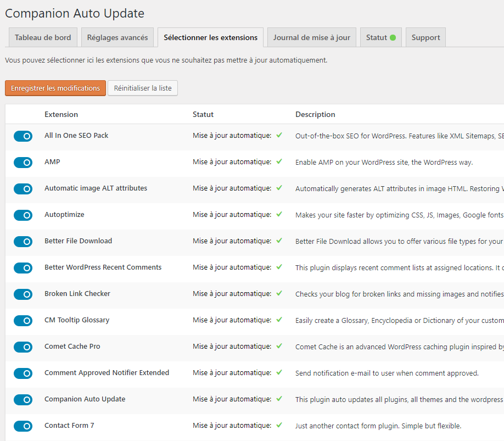
Task: Click the checkmark in Comet Cache Pro row
Action: 279,346
